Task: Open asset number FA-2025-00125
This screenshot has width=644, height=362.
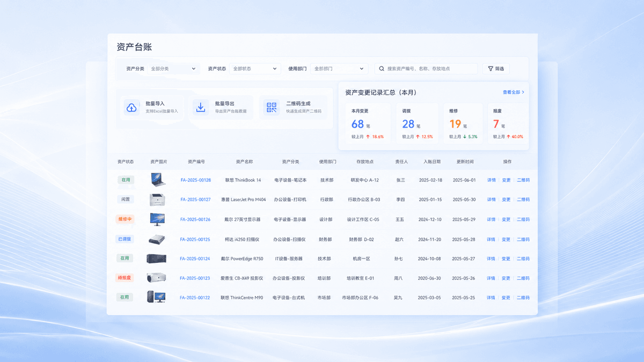Action: 195,240
